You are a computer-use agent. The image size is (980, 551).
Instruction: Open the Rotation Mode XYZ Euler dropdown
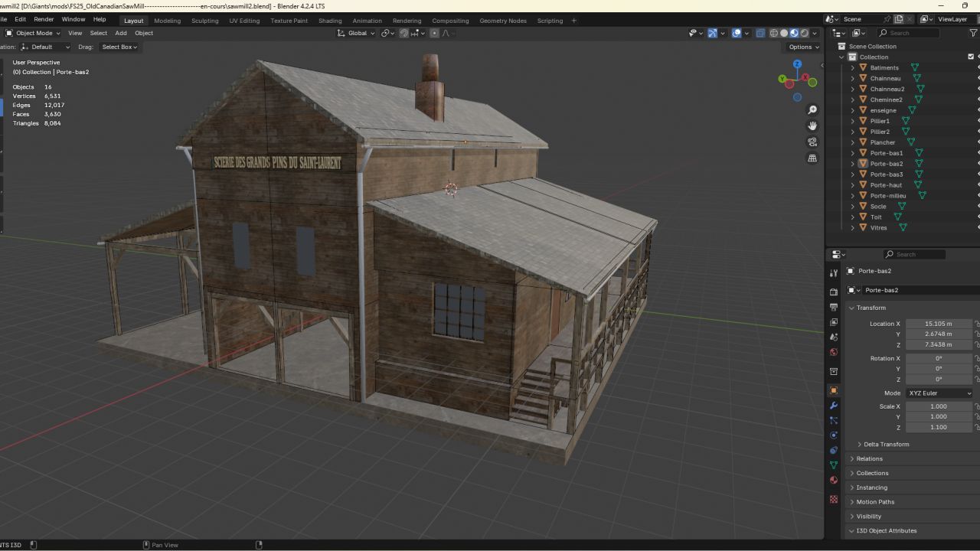939,393
